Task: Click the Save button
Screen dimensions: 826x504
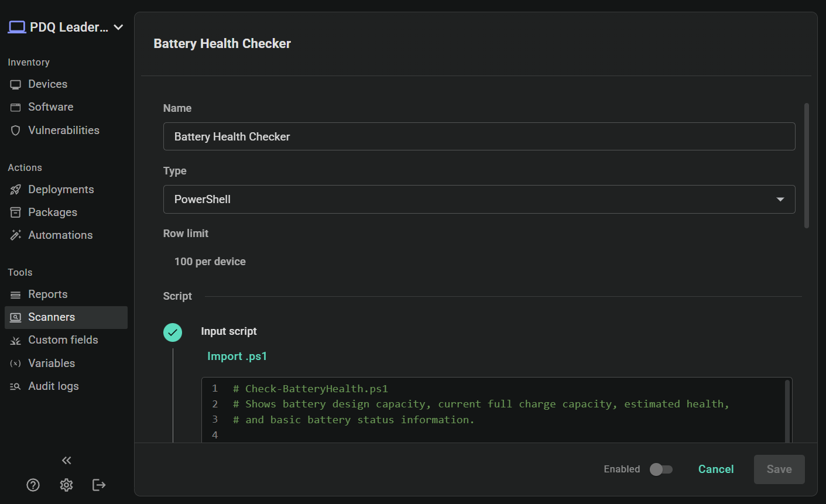Action: pyautogui.click(x=779, y=469)
